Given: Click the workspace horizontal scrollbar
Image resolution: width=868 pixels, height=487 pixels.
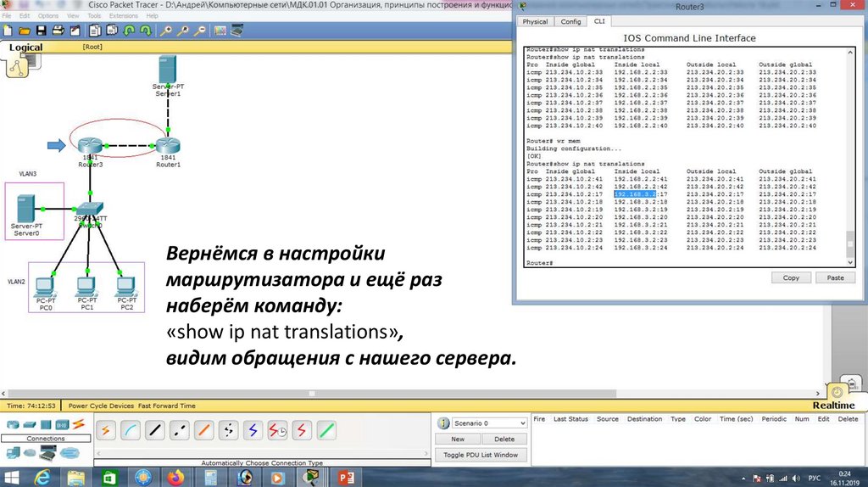Looking at the screenshot, I should click(x=312, y=394).
